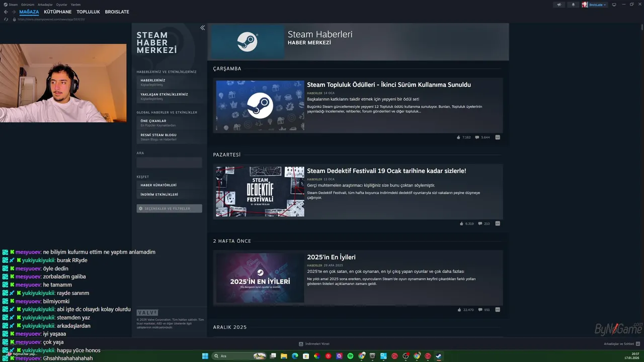This screenshot has width=644, height=362.
Task: Click the Valve logo in the sidebar footer
Action: click(x=147, y=312)
